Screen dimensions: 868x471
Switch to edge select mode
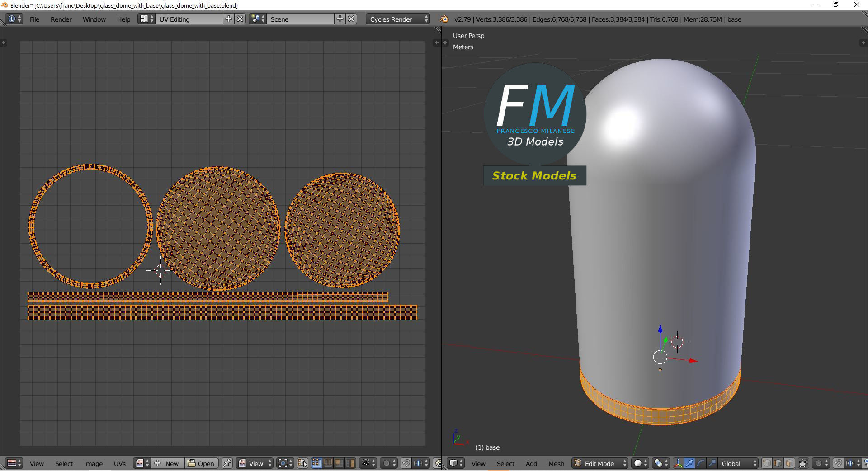coord(778,463)
